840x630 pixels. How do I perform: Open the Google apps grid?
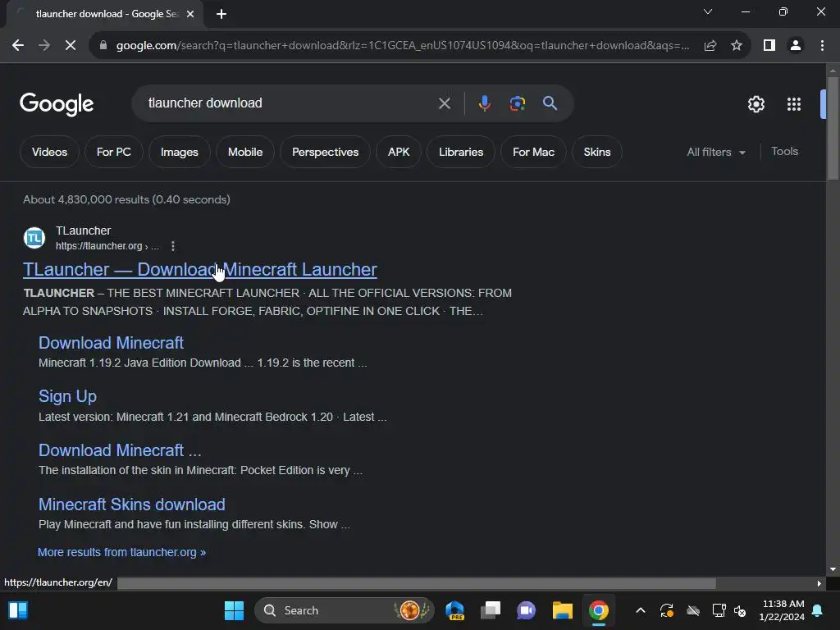(794, 104)
